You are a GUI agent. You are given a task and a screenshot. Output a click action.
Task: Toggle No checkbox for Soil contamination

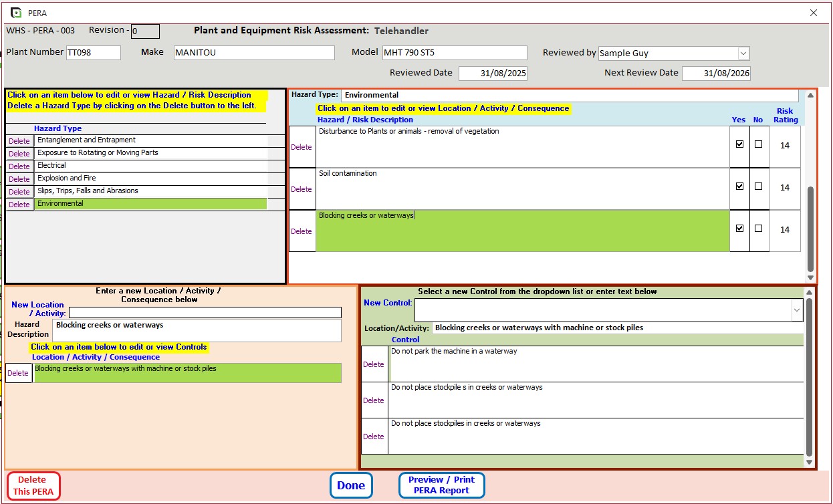coord(758,186)
